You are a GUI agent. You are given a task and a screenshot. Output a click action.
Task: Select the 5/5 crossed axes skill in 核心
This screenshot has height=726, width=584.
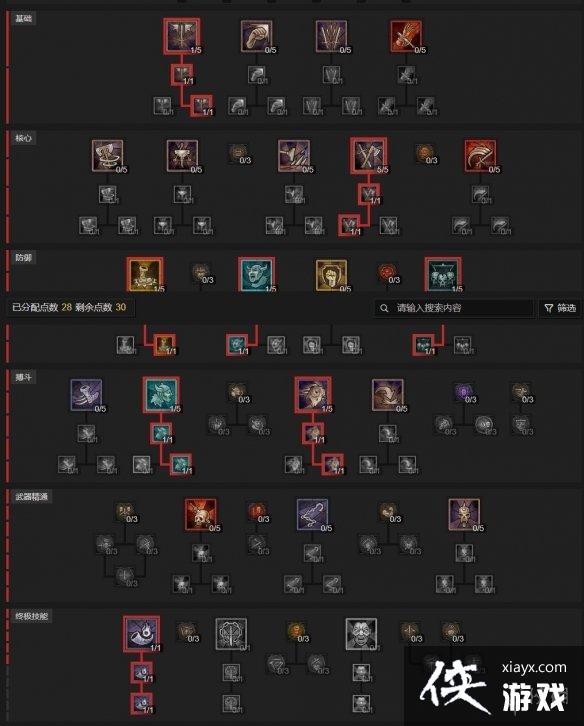click(369, 155)
